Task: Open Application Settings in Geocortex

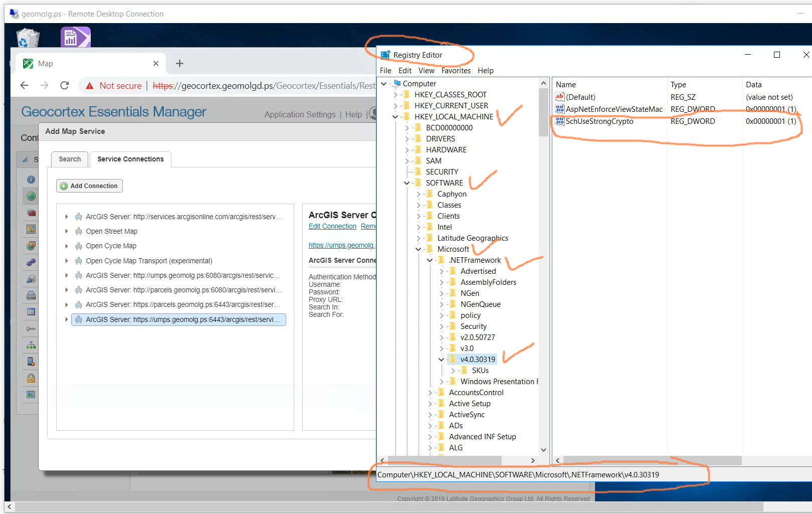Action: (x=300, y=114)
